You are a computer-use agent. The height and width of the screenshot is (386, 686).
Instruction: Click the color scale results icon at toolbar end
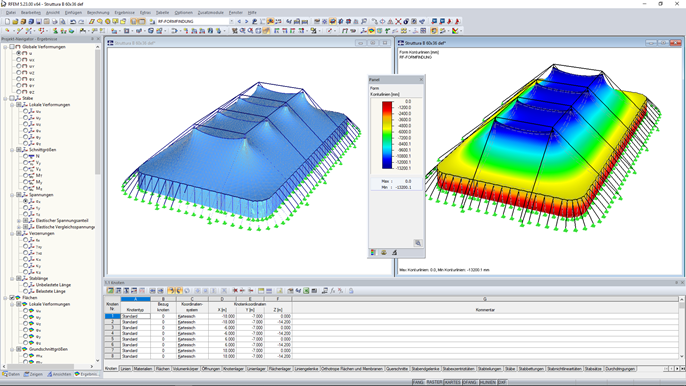click(455, 31)
